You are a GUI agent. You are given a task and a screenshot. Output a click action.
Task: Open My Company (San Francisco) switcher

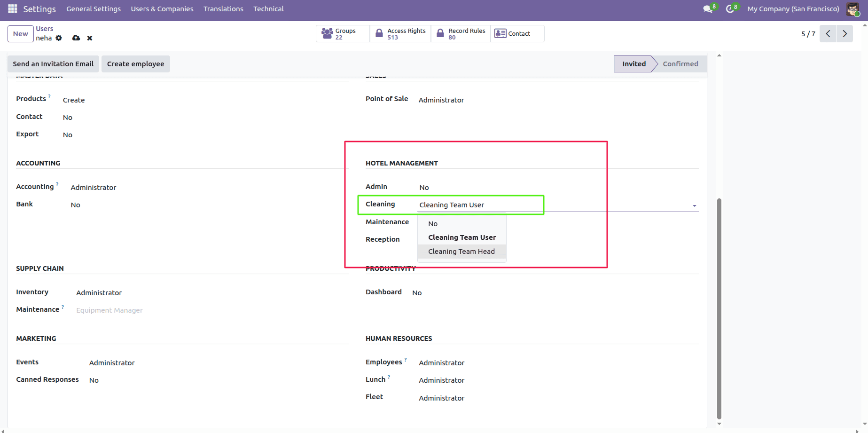click(x=793, y=9)
